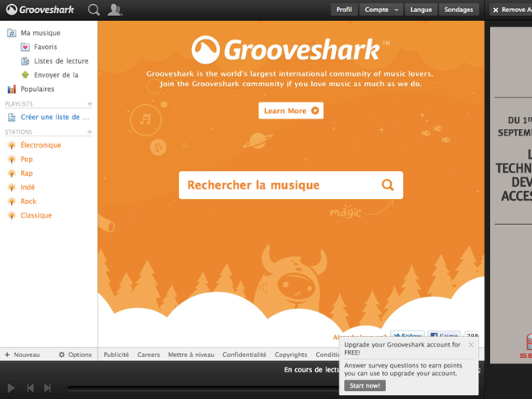Open the Copyrights footer link
Image resolution: width=532 pixels, height=399 pixels.
click(291, 355)
